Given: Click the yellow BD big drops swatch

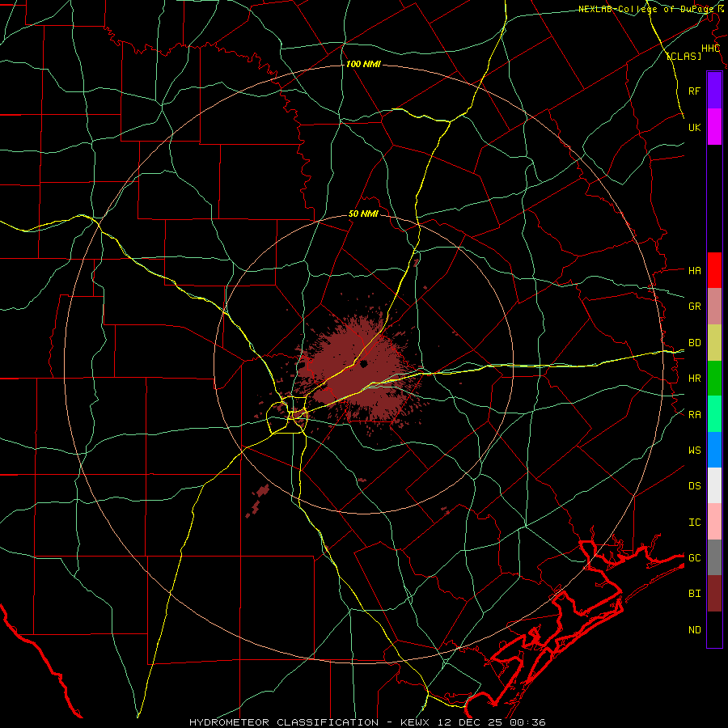Looking at the screenshot, I should tap(714, 342).
